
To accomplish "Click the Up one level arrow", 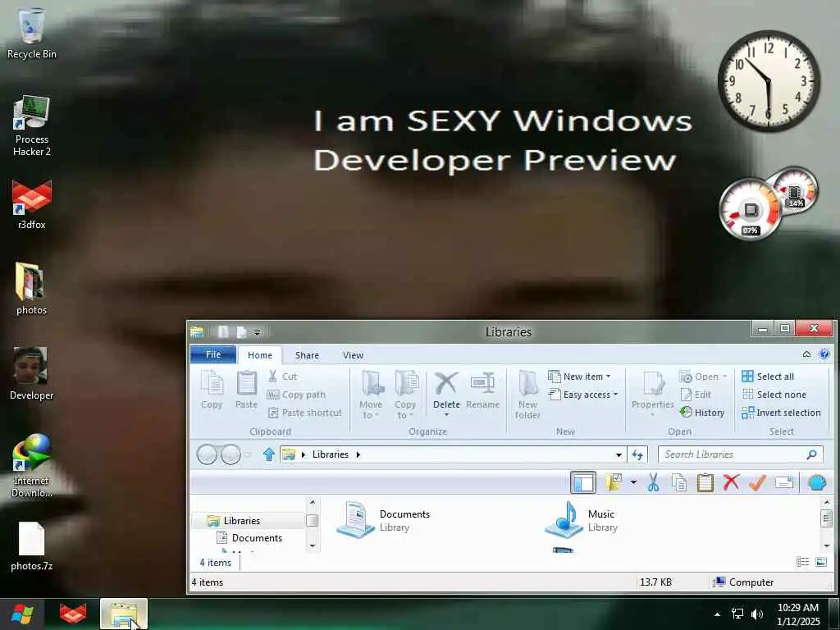I will [x=269, y=454].
